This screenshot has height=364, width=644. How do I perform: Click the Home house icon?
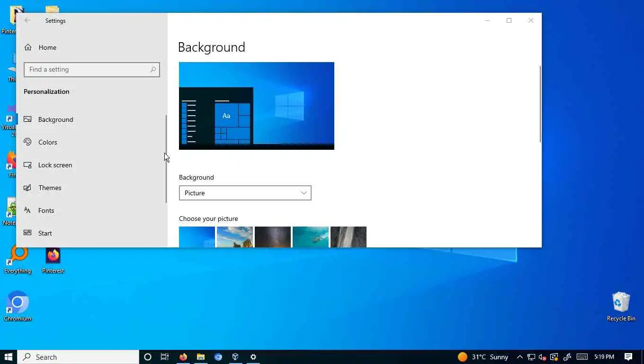[28, 47]
